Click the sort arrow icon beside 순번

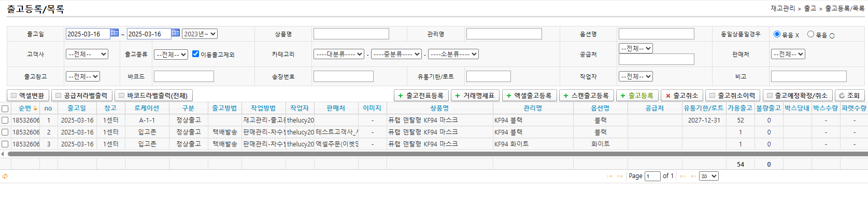click(35, 109)
